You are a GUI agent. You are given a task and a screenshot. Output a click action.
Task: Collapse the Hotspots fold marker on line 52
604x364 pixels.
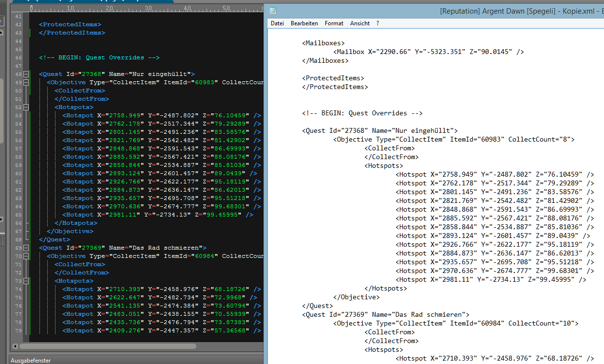tap(25, 108)
